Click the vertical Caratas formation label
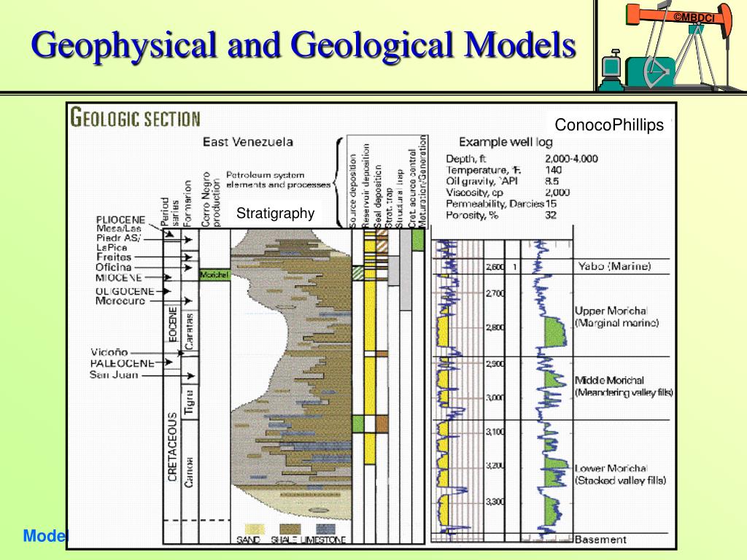The width and height of the screenshot is (747, 560). click(x=189, y=332)
